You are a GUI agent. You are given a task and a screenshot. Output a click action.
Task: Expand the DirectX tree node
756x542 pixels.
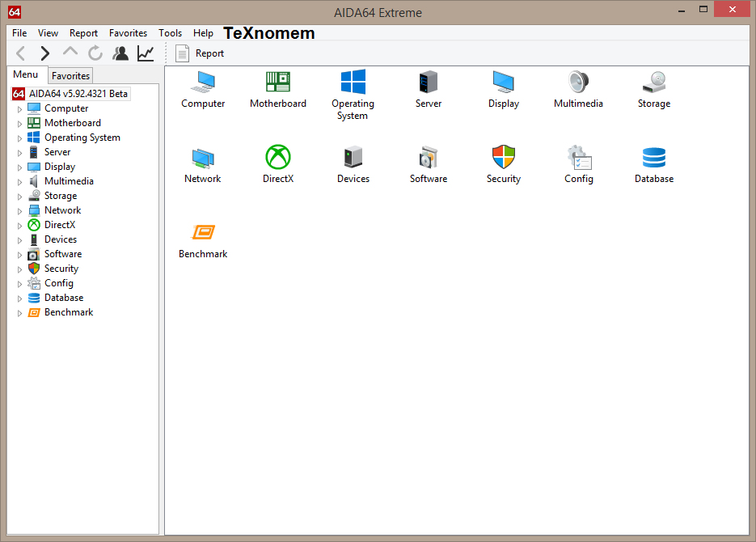coord(19,226)
